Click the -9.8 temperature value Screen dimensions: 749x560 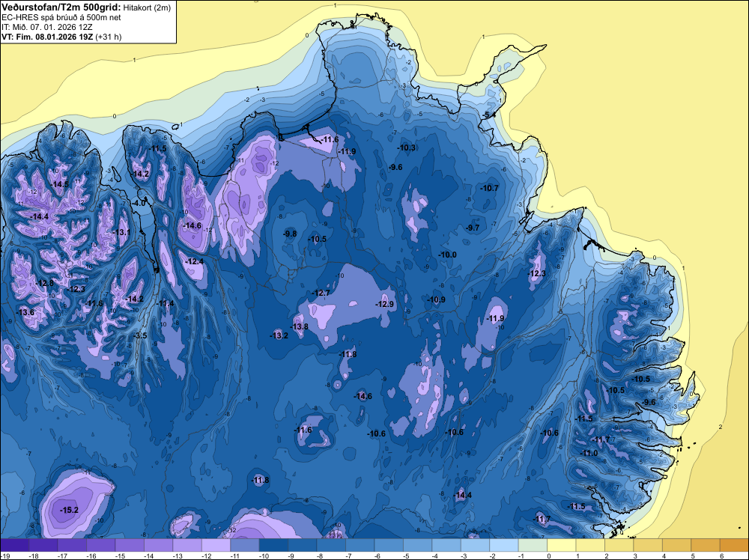(x=289, y=234)
